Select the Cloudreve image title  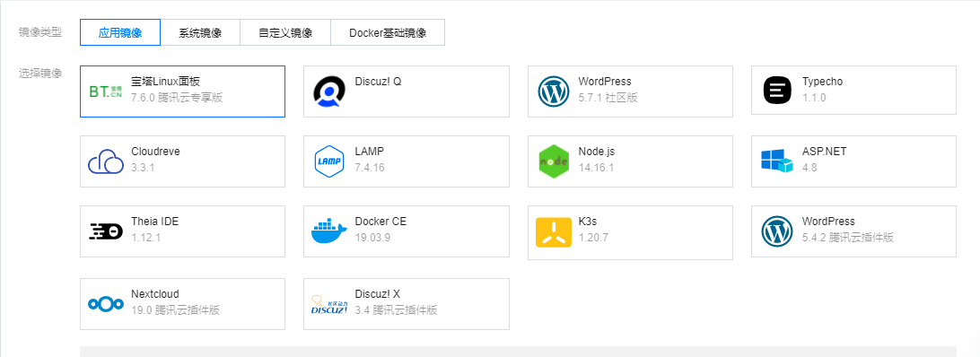point(155,152)
